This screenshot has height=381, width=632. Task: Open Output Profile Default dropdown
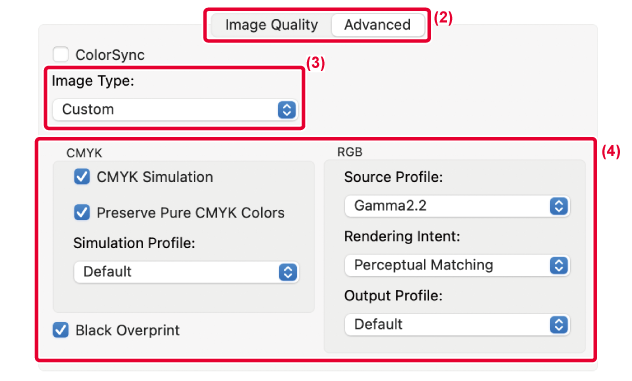tap(457, 325)
